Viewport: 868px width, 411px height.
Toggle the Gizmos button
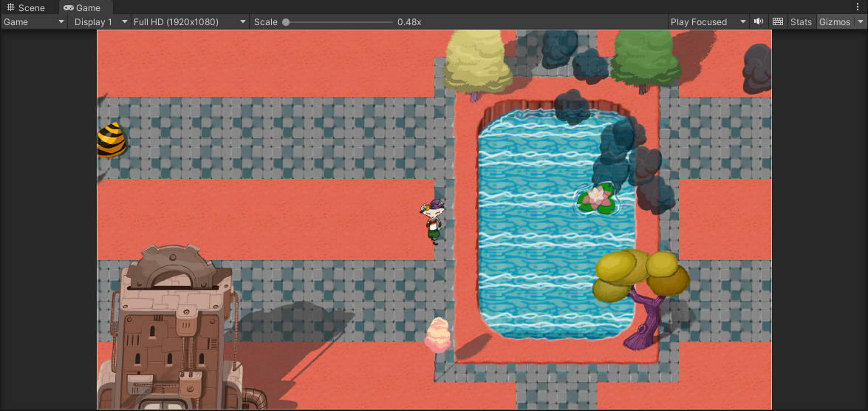[835, 21]
